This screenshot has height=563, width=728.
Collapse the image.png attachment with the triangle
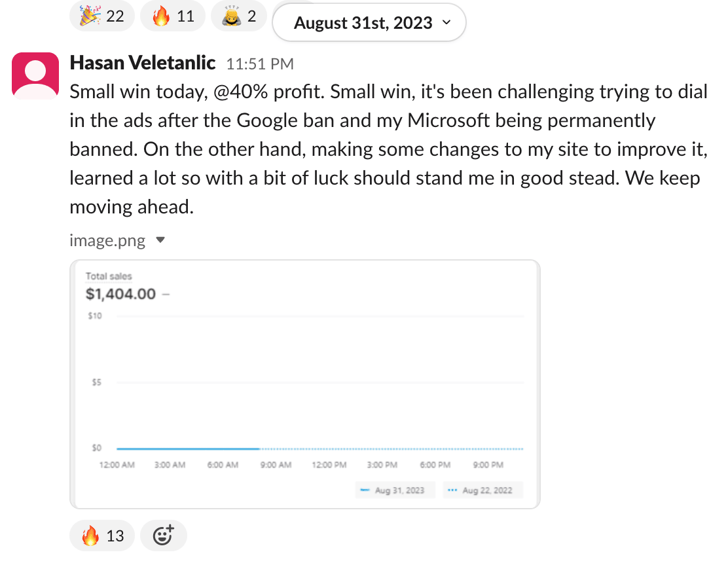point(160,240)
